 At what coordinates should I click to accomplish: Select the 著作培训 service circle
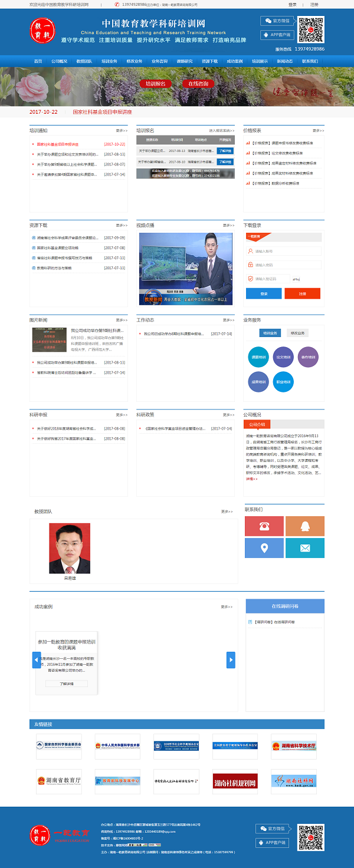307,358
